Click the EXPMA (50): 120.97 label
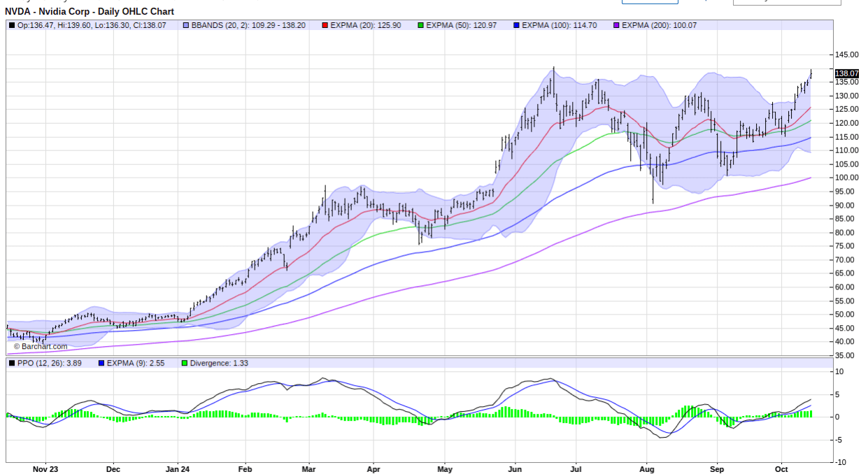The width and height of the screenshot is (868, 474). [x=461, y=25]
